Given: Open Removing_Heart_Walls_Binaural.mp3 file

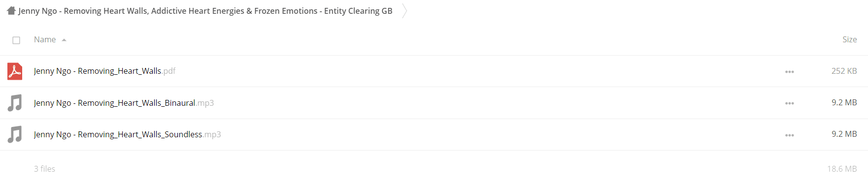Looking at the screenshot, I should tap(124, 103).
